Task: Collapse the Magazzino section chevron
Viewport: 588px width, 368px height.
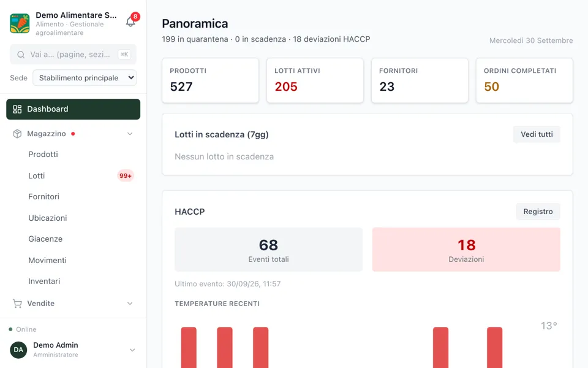Action: [x=130, y=134]
